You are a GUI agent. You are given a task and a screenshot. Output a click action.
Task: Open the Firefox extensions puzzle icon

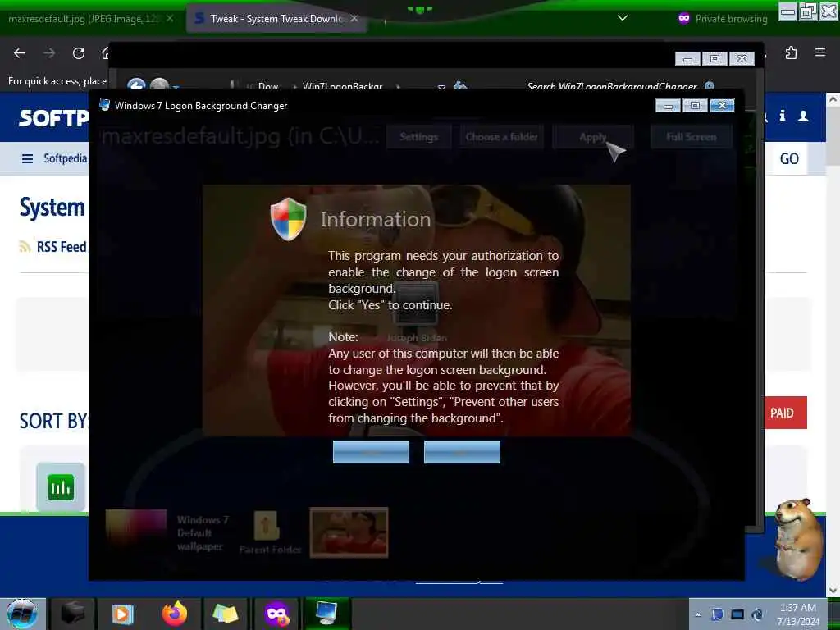pyautogui.click(x=791, y=52)
